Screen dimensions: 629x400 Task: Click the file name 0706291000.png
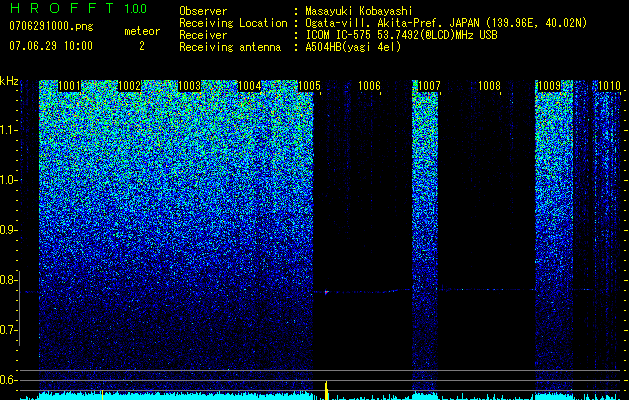51,27
